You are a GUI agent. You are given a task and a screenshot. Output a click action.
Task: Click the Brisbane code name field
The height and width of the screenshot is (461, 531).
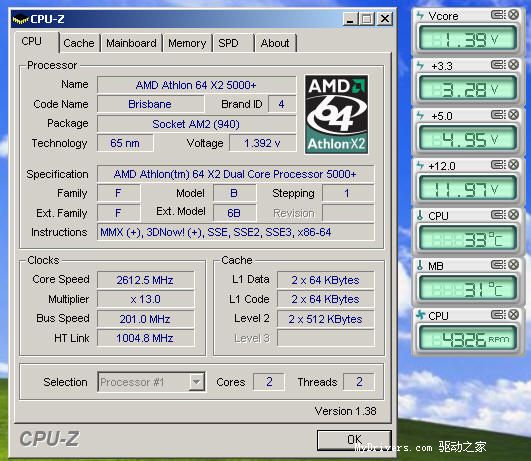pyautogui.click(x=150, y=104)
